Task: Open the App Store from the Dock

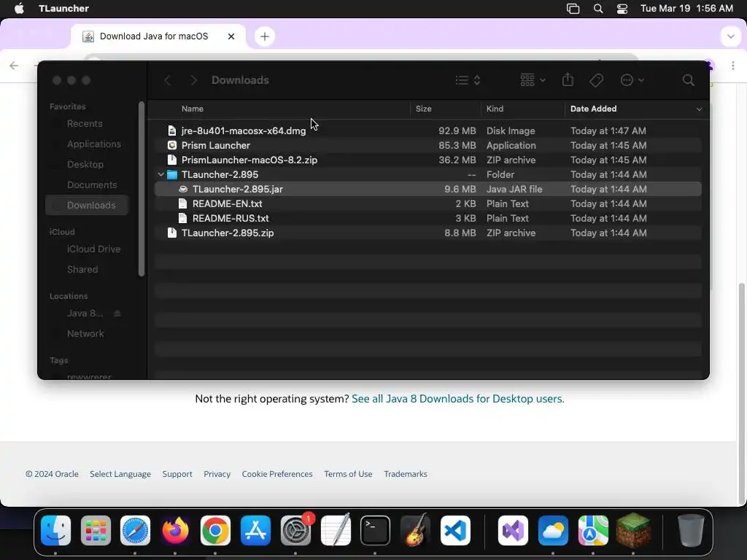Action: coord(255,530)
